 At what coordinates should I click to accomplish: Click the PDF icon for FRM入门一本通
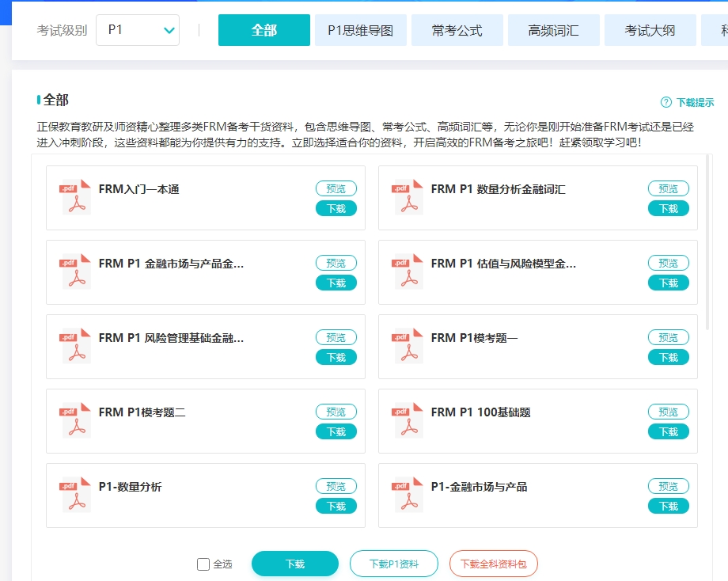[x=75, y=197]
